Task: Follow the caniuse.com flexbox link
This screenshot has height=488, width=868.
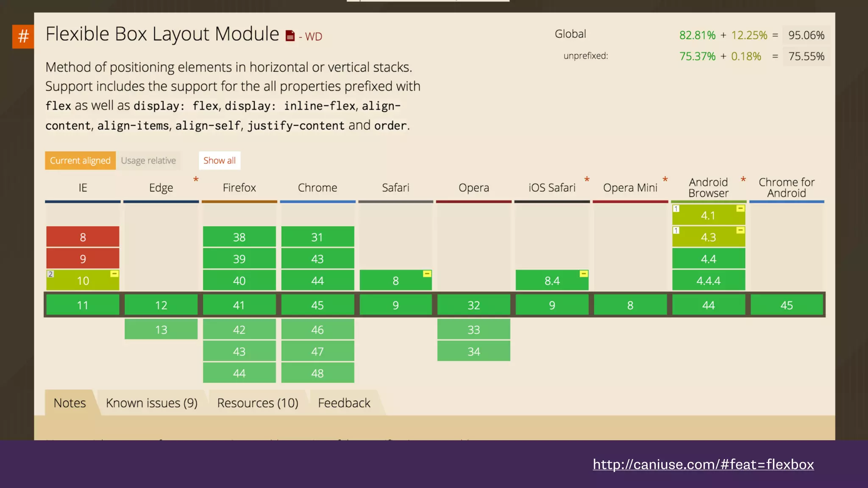Action: 703,464
